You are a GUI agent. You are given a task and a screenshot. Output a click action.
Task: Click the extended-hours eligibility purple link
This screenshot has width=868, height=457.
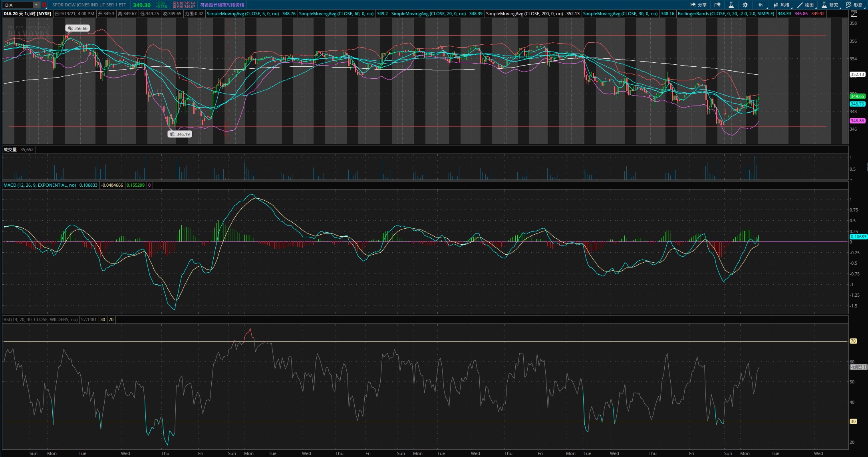(x=222, y=5)
